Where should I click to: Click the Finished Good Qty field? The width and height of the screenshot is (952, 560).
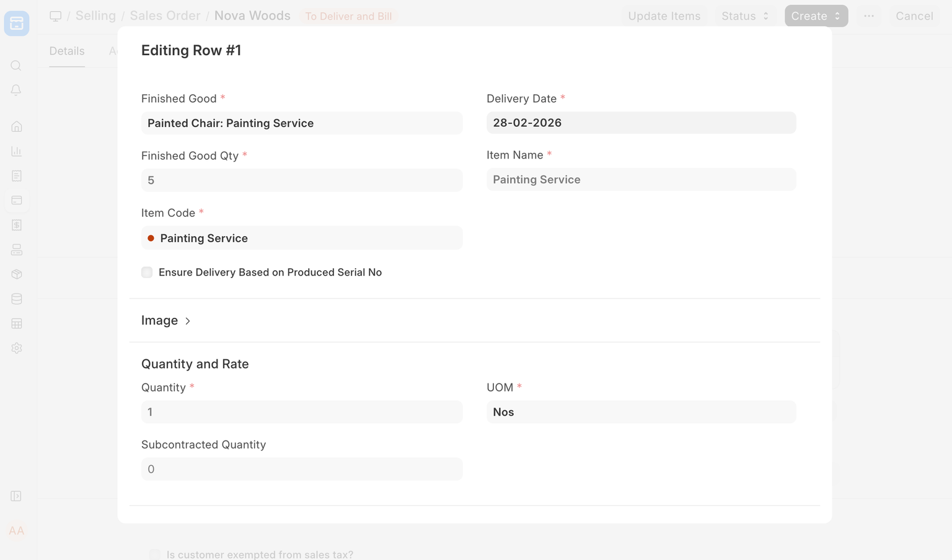point(302,180)
